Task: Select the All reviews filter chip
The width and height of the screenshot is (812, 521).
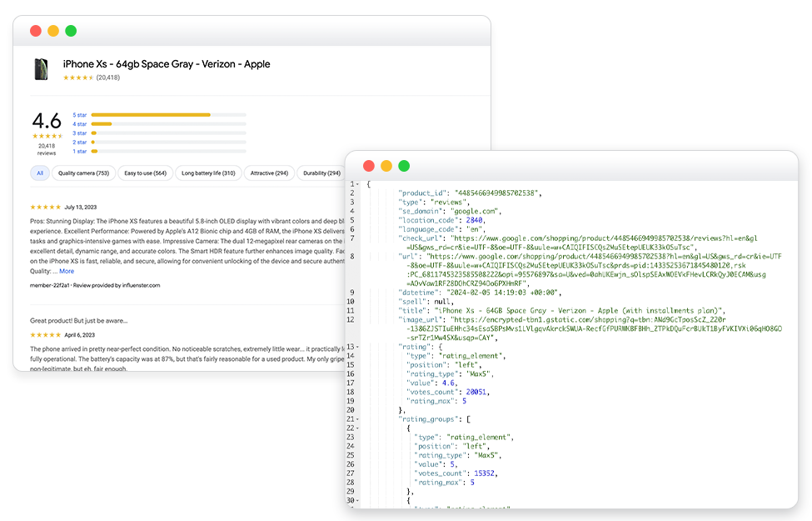Action: [x=40, y=173]
